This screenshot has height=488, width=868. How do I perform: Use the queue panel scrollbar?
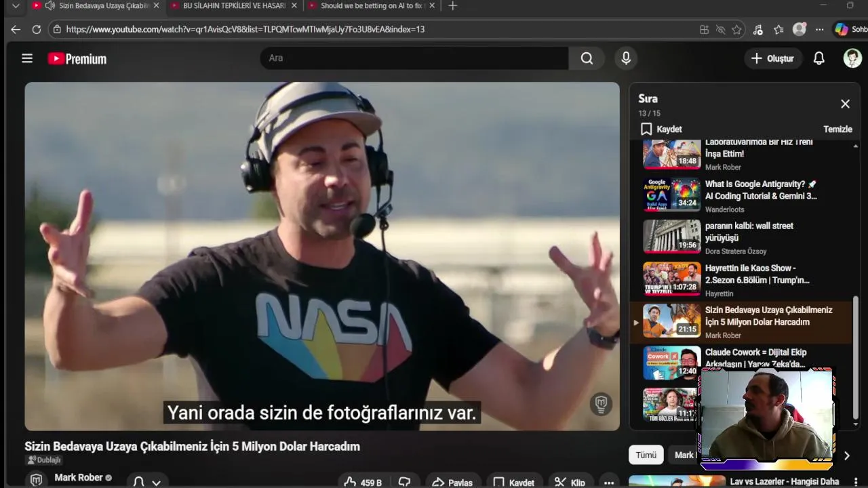(x=856, y=357)
